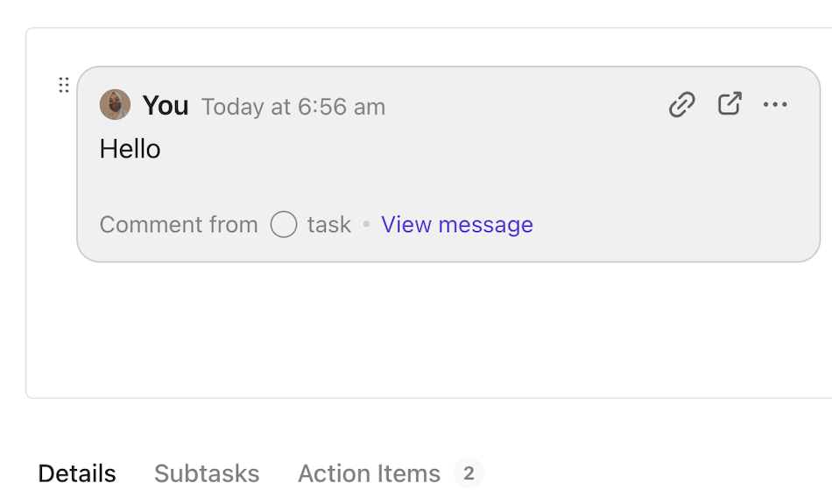The image size is (832, 504).
Task: Click the "Hello" comment text
Action: 130,149
